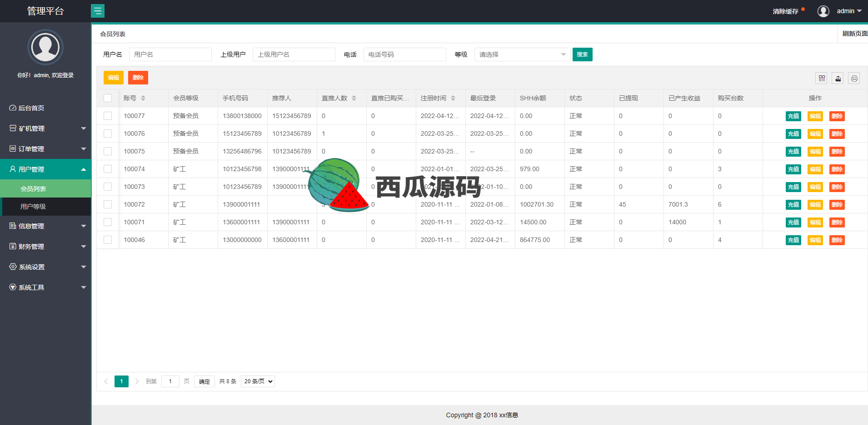Click the print table icon
The height and width of the screenshot is (425, 868).
pos(854,78)
